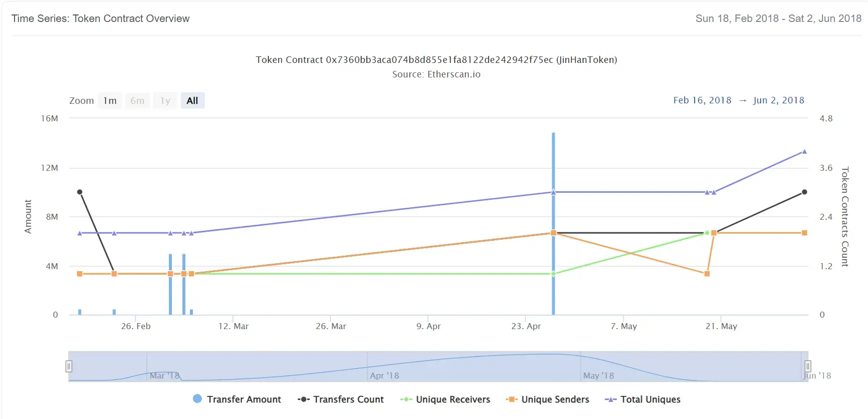
Task: Click the Amount axis title
Action: click(x=28, y=217)
